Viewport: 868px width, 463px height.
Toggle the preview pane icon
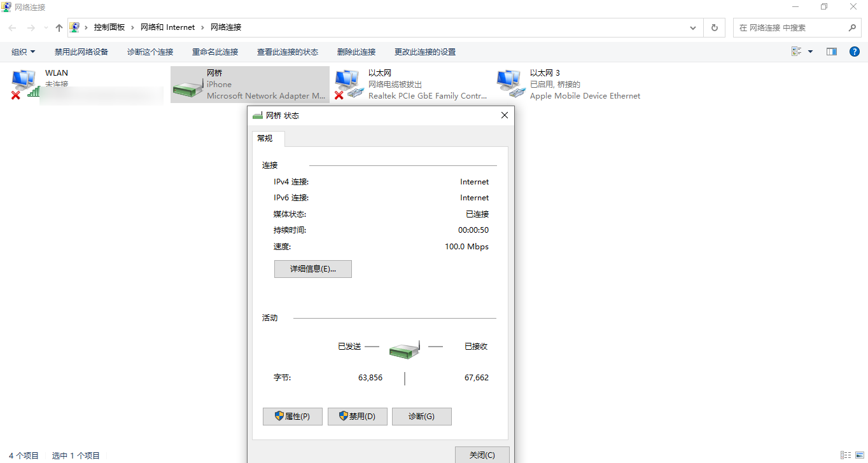tap(831, 52)
